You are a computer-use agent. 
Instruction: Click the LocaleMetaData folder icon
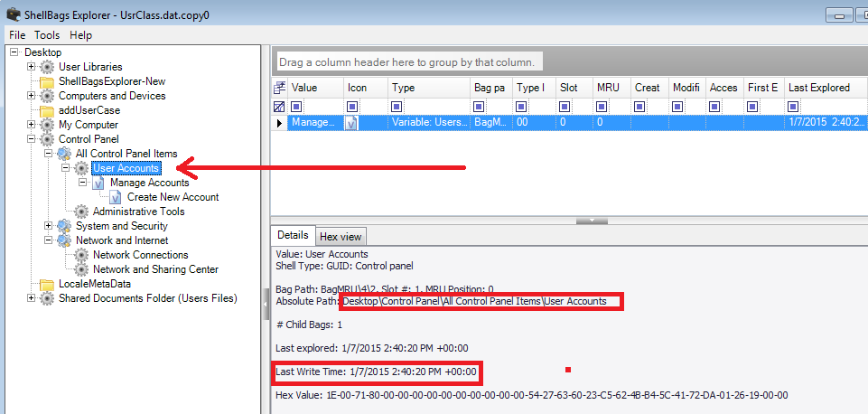click(47, 284)
